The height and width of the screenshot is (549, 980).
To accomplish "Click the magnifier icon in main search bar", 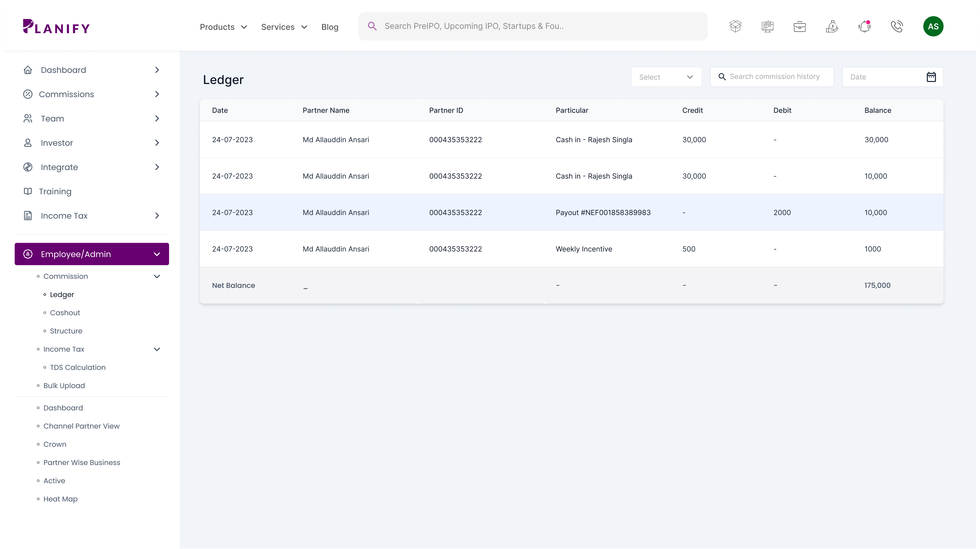I will (x=372, y=26).
